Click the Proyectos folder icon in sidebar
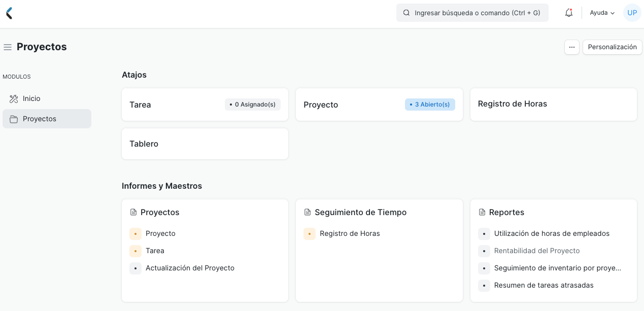 [x=14, y=119]
